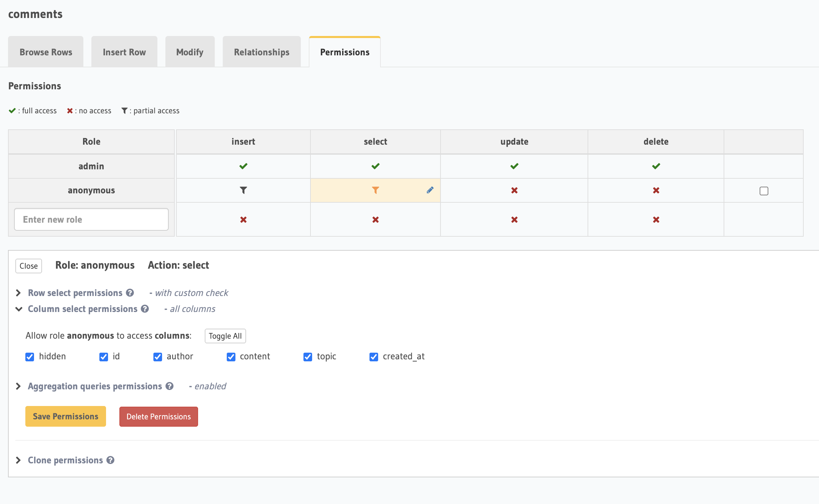Click the 'partial access' legend entry
The image size is (819, 504).
[x=150, y=111]
